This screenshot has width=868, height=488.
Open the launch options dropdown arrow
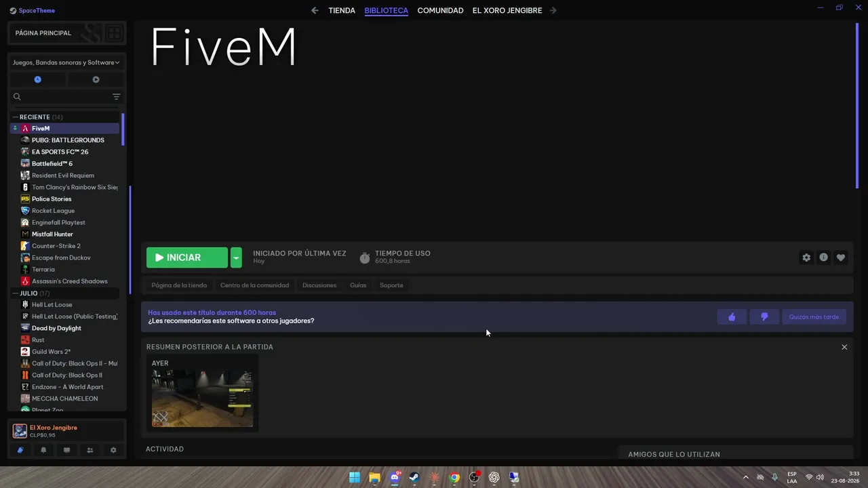click(x=236, y=258)
